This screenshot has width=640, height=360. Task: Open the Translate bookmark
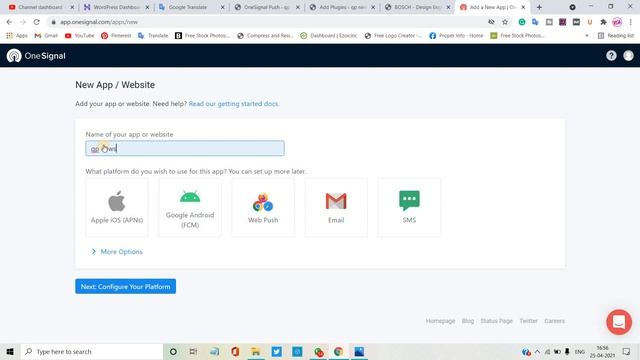(x=153, y=36)
